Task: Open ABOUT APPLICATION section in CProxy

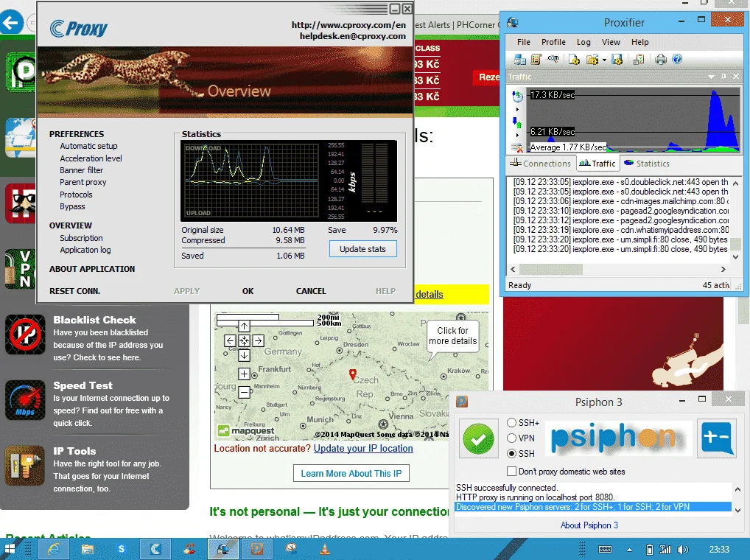Action: tap(92, 269)
